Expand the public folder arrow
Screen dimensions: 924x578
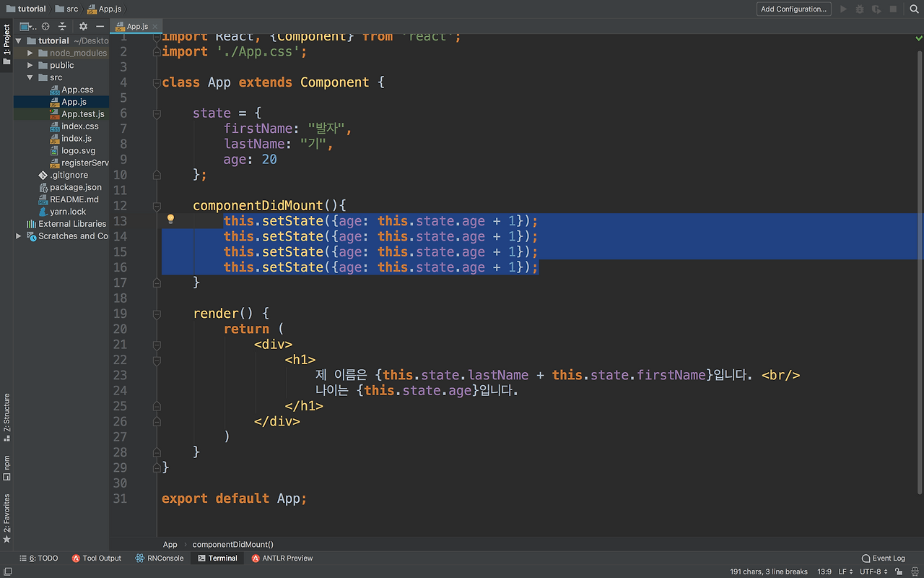pyautogui.click(x=30, y=66)
